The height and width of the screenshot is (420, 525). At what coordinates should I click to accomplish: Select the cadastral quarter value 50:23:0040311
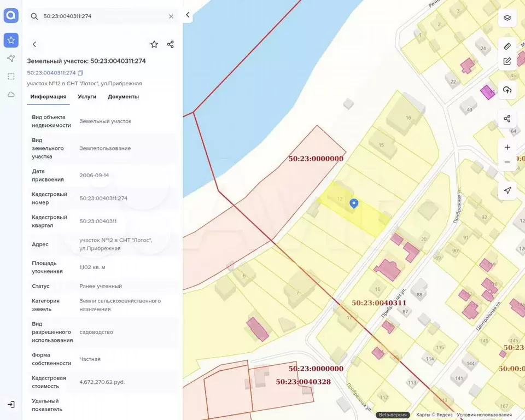tap(98, 221)
